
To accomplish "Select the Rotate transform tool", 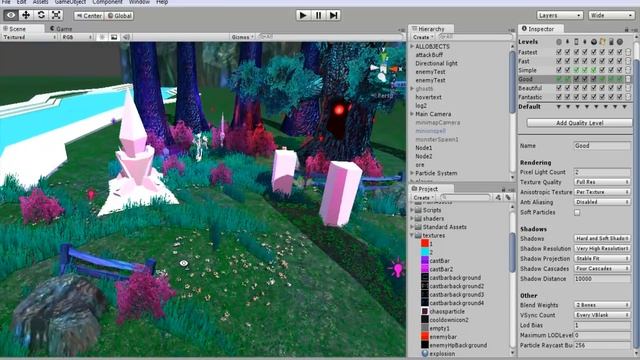I will (x=41, y=16).
